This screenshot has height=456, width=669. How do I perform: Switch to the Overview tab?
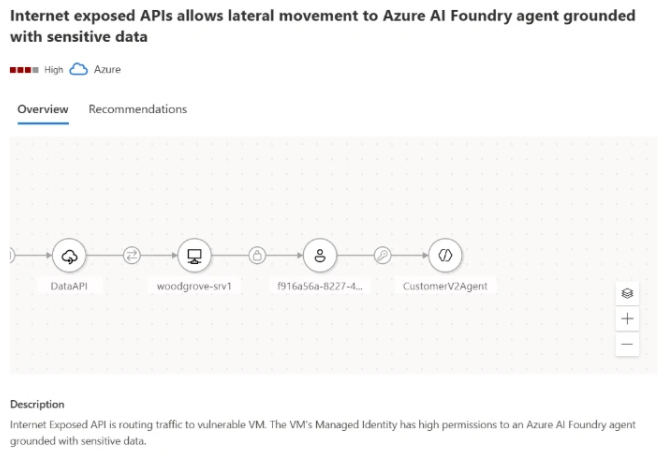(x=42, y=109)
